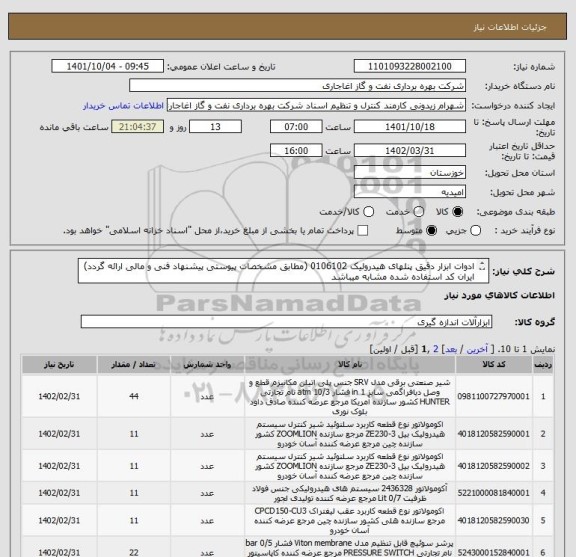Click the page title جزئیات اطلاعات نیاز
Image resolution: width=576 pixels, height=557 pixels.
click(510, 28)
